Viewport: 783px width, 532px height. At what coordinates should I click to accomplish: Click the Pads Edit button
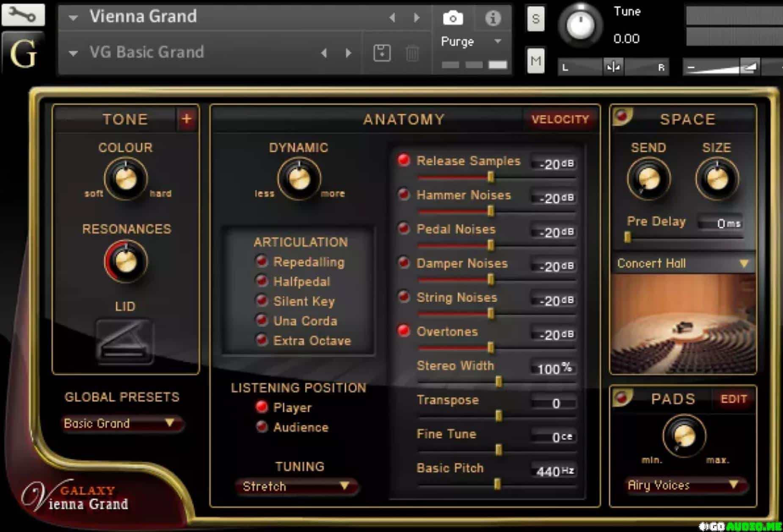tap(733, 399)
